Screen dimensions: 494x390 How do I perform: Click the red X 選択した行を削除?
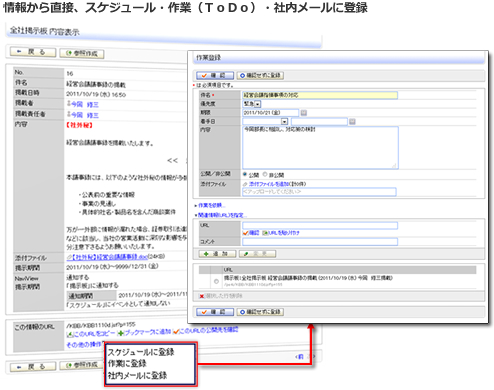point(202,296)
